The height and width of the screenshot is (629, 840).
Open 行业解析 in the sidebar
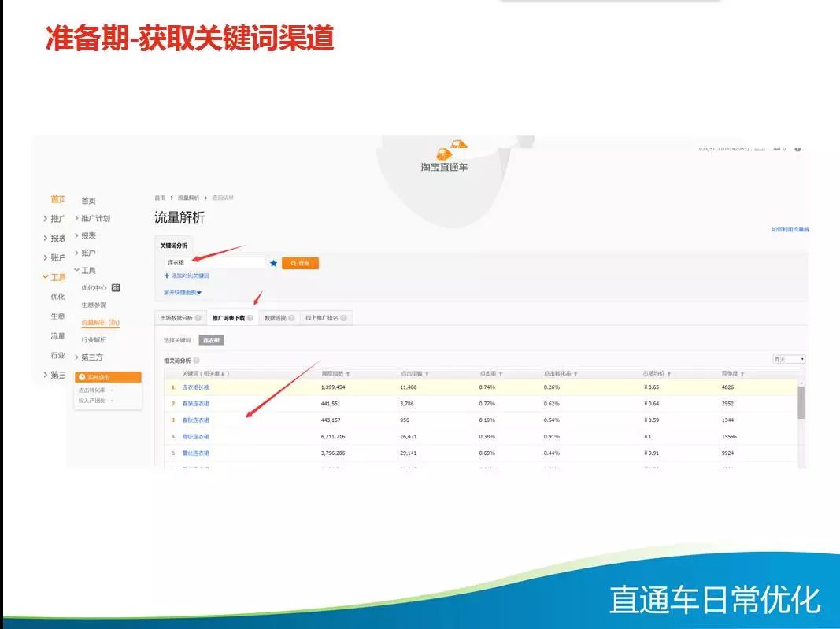[x=94, y=340]
